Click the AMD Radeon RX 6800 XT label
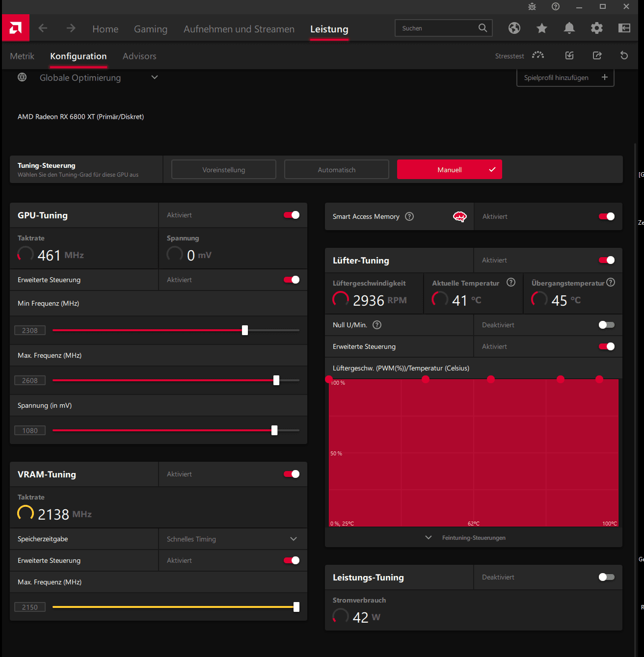The height and width of the screenshot is (657, 644). pyautogui.click(x=81, y=117)
